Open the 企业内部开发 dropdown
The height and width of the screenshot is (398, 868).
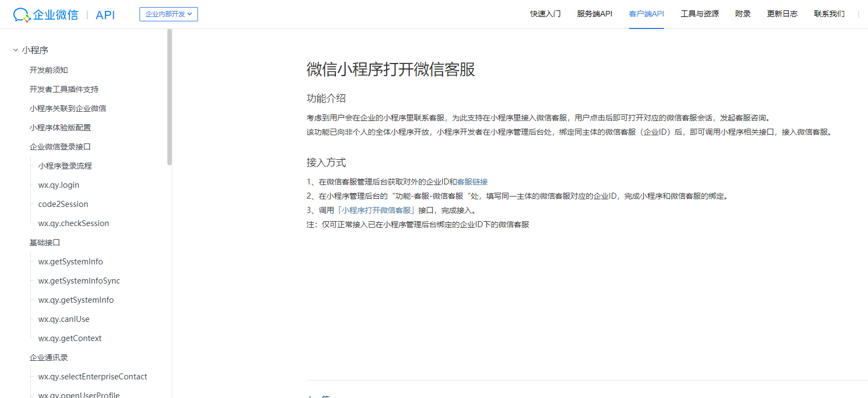(168, 14)
